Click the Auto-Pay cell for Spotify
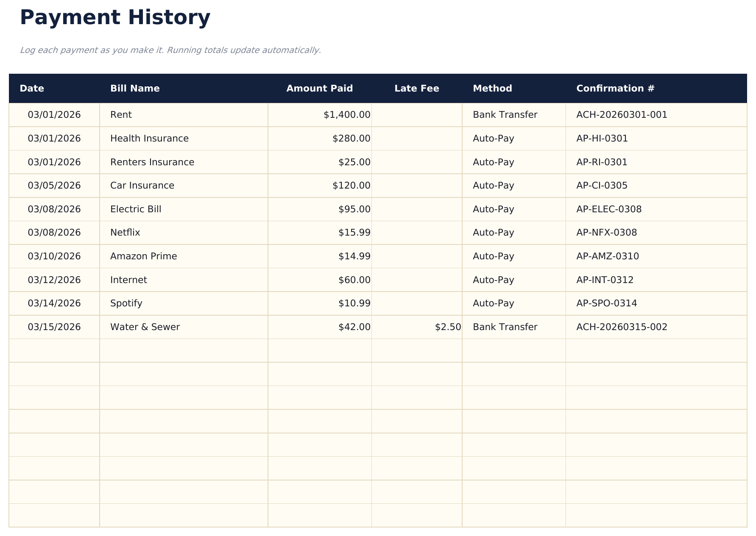Image resolution: width=756 pixels, height=536 pixels. (x=493, y=303)
